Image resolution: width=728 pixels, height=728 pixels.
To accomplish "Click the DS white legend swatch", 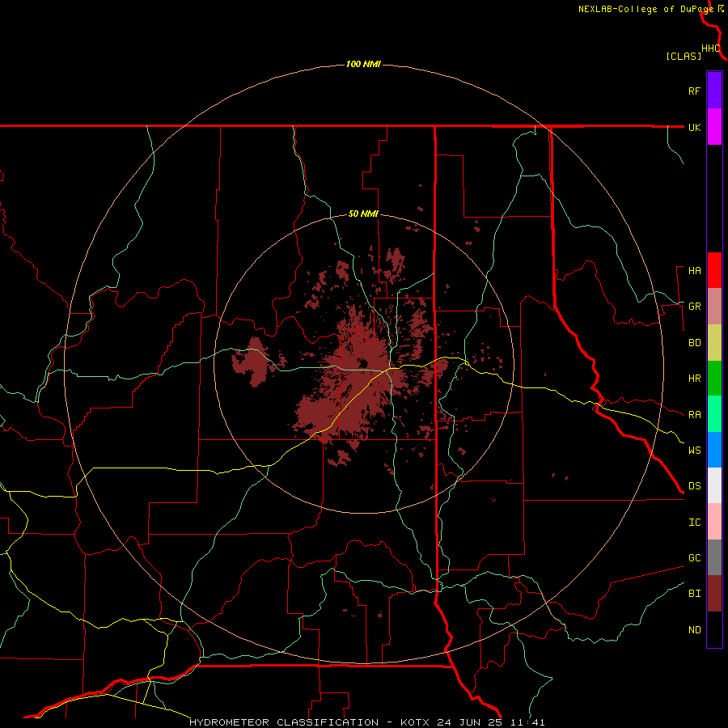I will point(714,485).
